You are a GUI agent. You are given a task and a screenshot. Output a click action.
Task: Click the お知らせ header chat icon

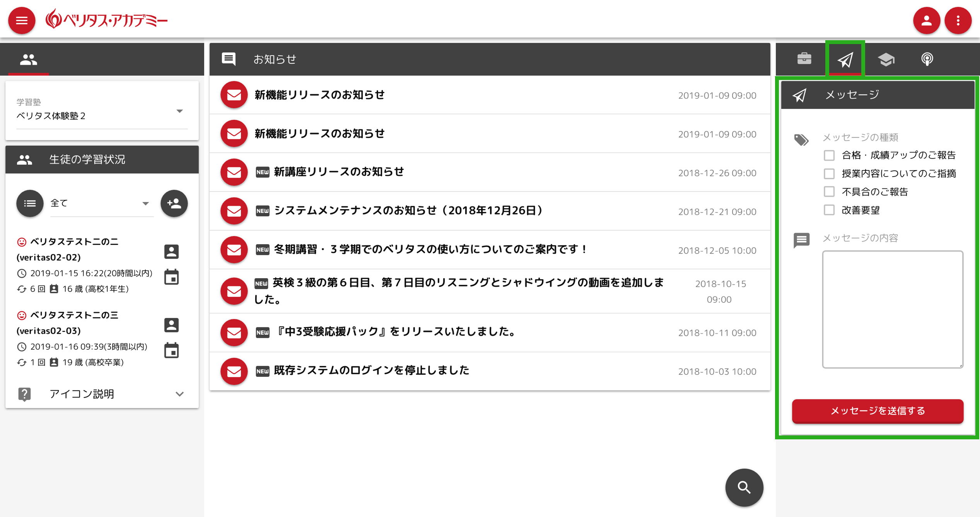(229, 59)
